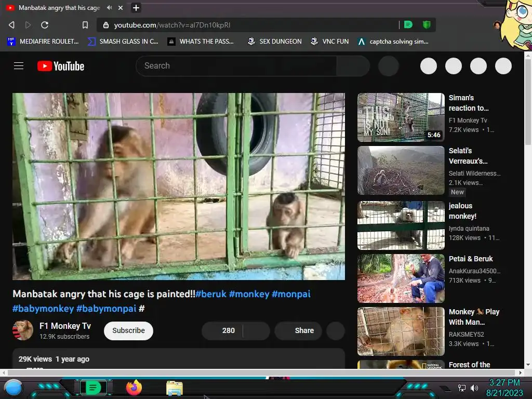Open the VNC FUN bookmark
The width and height of the screenshot is (532, 399).
[x=329, y=42]
